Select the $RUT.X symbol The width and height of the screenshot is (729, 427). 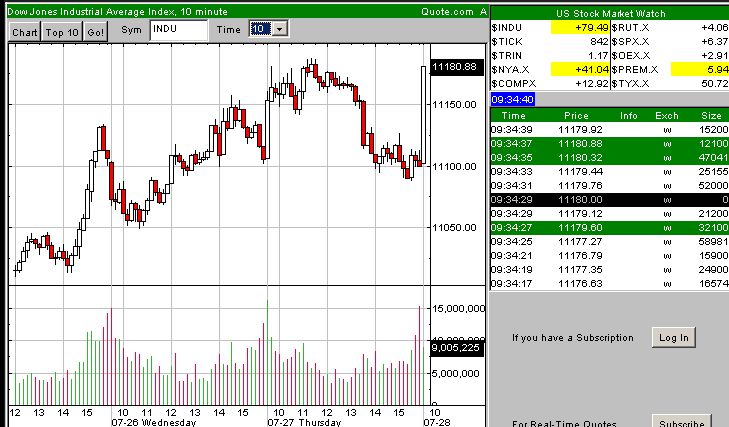tap(632, 28)
